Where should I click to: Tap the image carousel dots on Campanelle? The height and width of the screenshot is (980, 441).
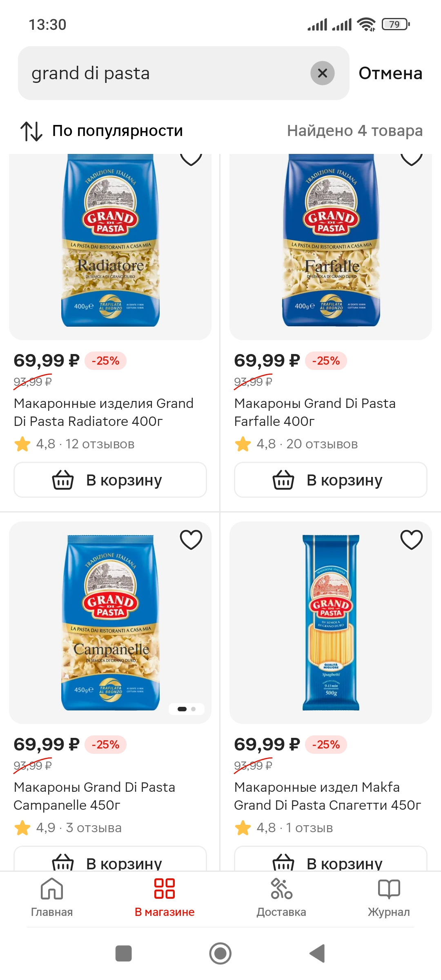(x=187, y=709)
